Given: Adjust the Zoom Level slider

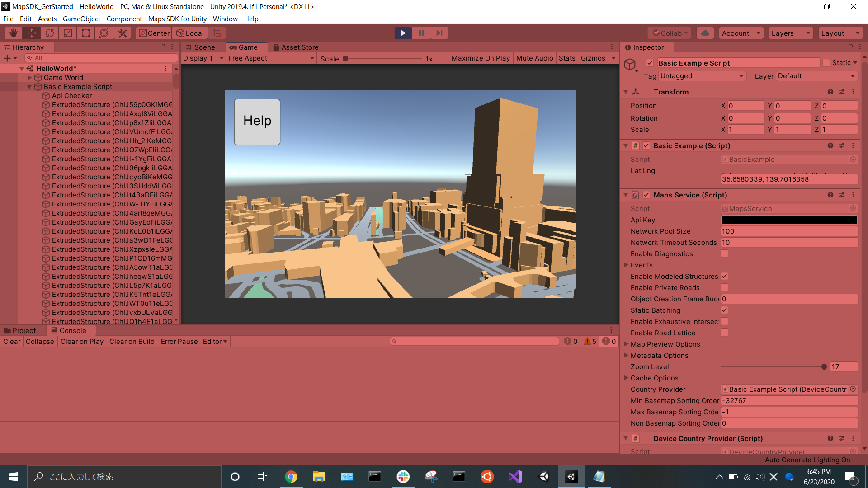Looking at the screenshot, I should point(824,367).
